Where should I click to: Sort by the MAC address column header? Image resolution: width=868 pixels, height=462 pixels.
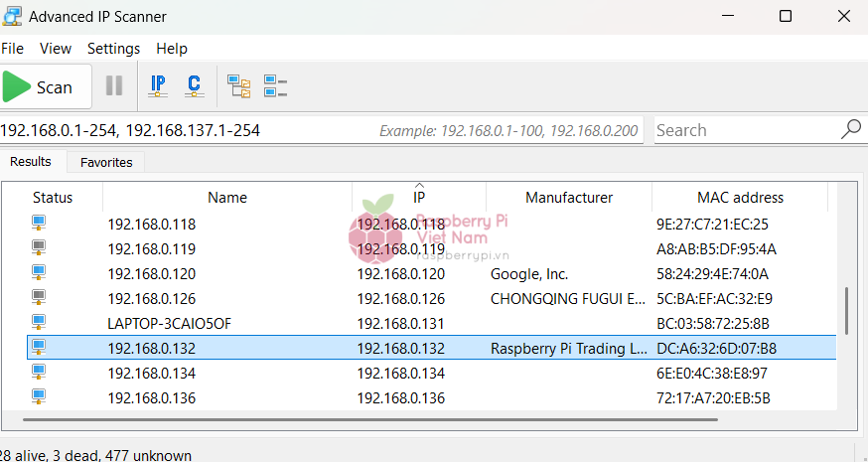pos(740,197)
